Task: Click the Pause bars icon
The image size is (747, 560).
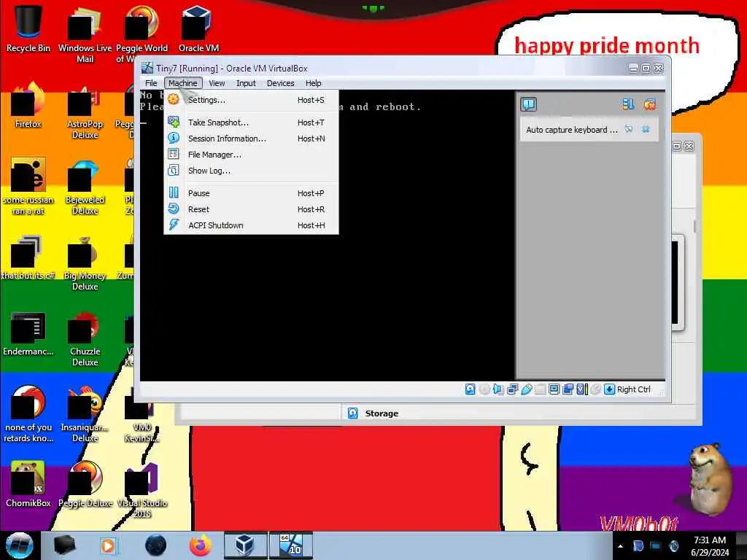Action: (174, 192)
